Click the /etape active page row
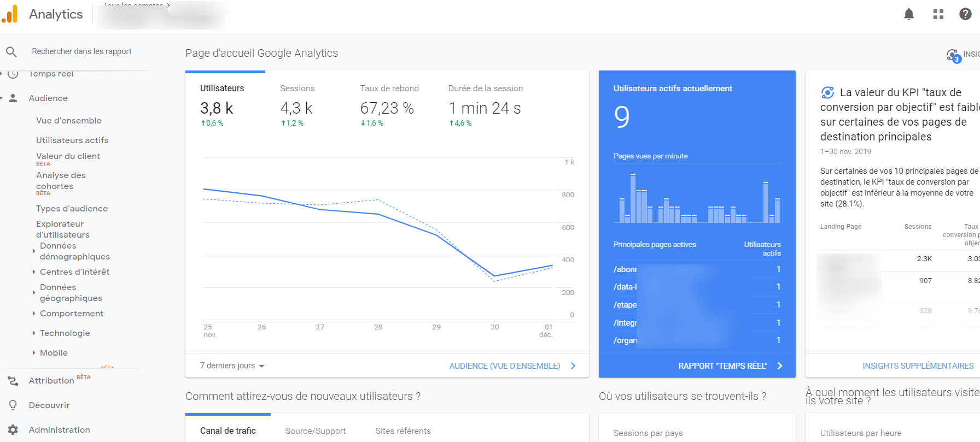The image size is (980, 442). click(x=697, y=305)
